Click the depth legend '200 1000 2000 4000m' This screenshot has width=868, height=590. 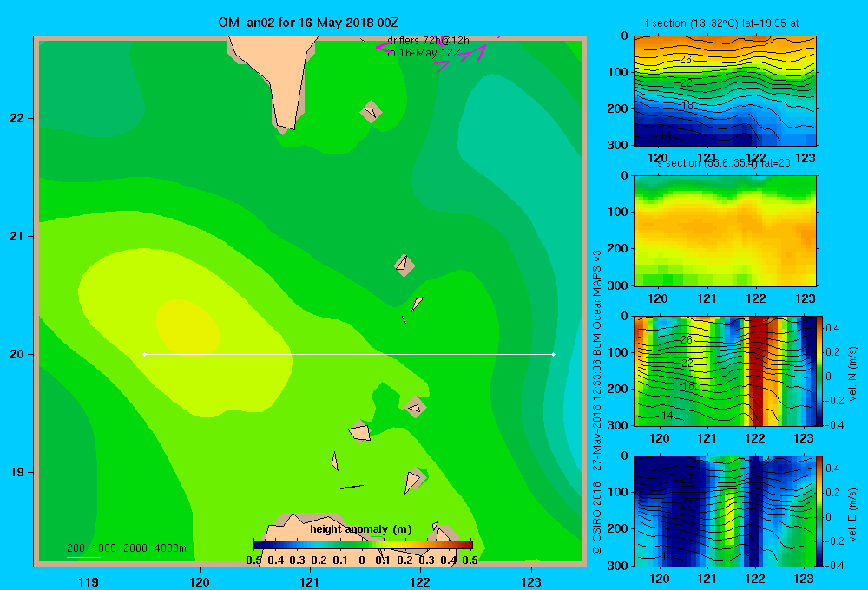(126, 548)
